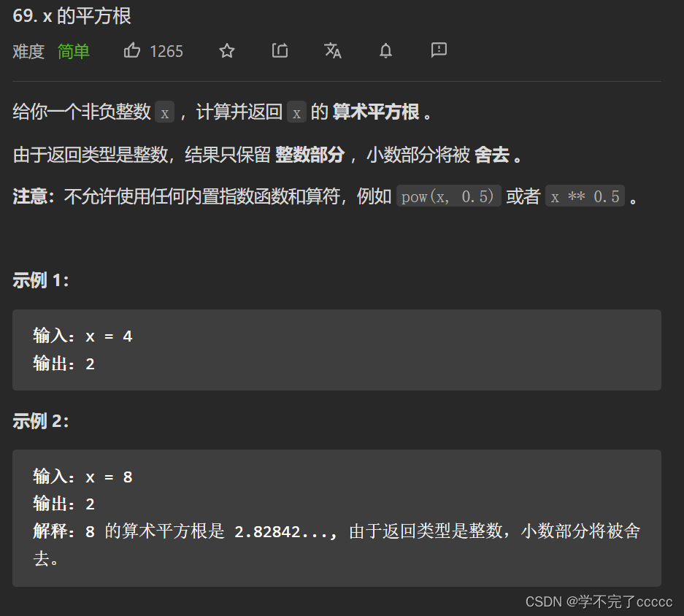Click the 示例 2 heading
The height and width of the screenshot is (616, 684).
click(x=41, y=421)
